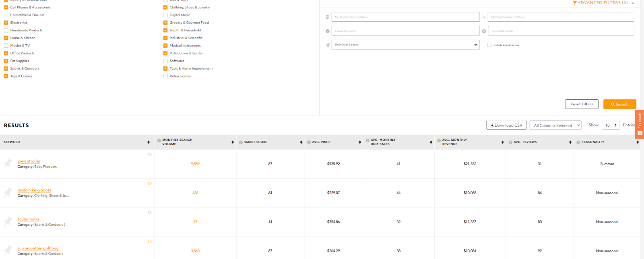The image size is (644, 259).
Task: Click info icon beside Seasonality header
Action: [578, 142]
